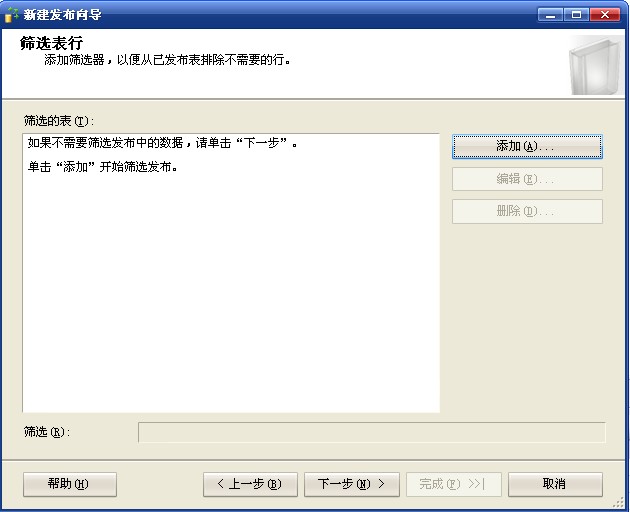Select the 筛选的表(T) label
The width and height of the screenshot is (630, 512).
tap(58, 121)
